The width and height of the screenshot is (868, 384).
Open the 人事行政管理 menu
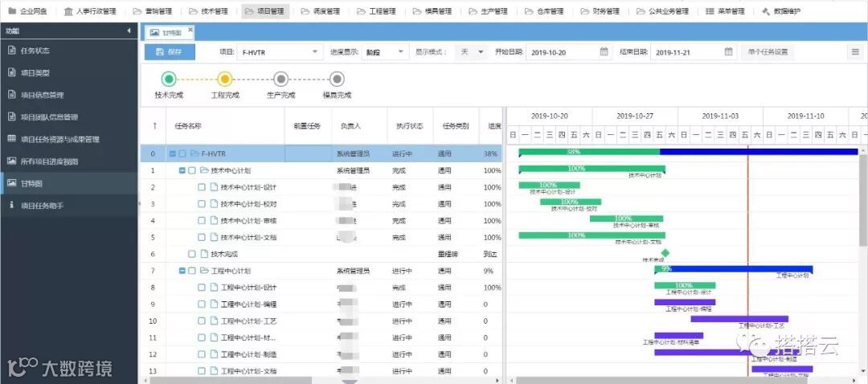pyautogui.click(x=89, y=11)
